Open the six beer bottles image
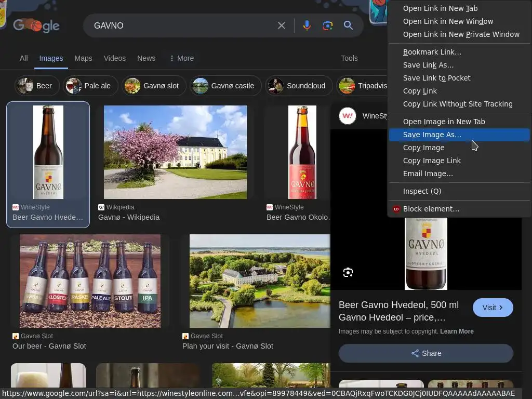The height and width of the screenshot is (399, 532). 90,281
